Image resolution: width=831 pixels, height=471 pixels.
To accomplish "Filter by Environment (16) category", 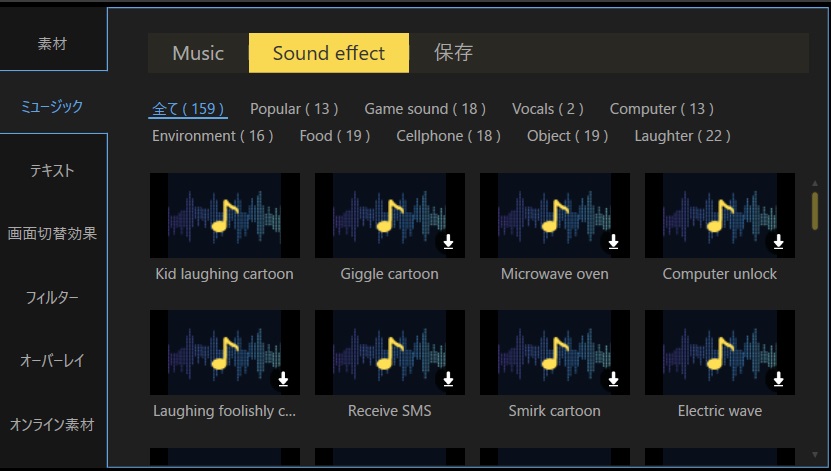I will (213, 136).
